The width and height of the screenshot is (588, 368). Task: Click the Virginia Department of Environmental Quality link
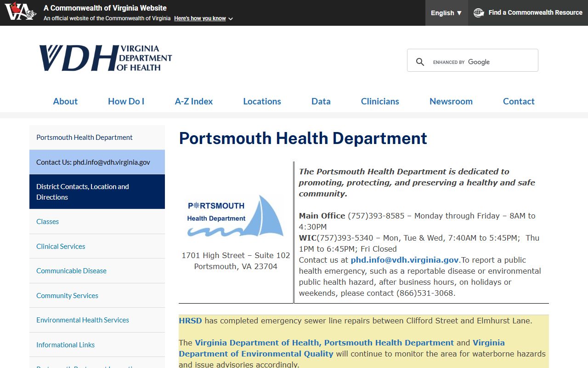pos(342,348)
